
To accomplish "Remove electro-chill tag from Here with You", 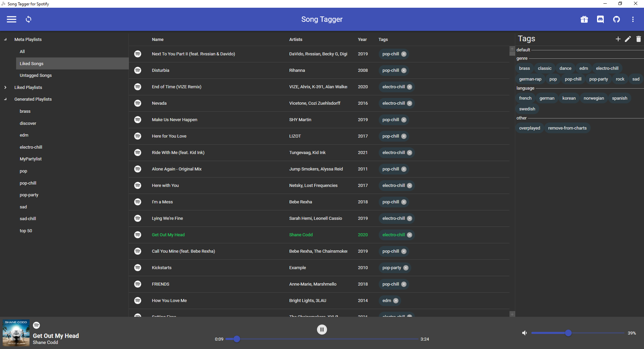I will coord(410,186).
